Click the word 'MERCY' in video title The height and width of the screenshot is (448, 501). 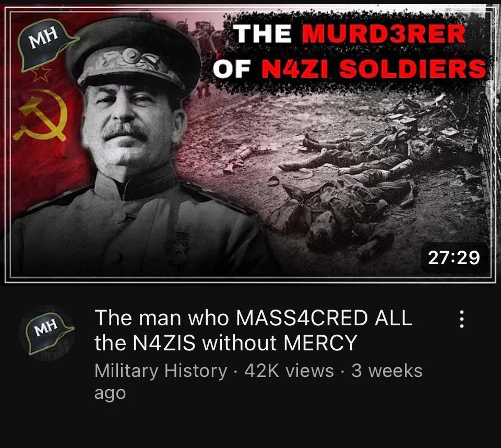319,343
